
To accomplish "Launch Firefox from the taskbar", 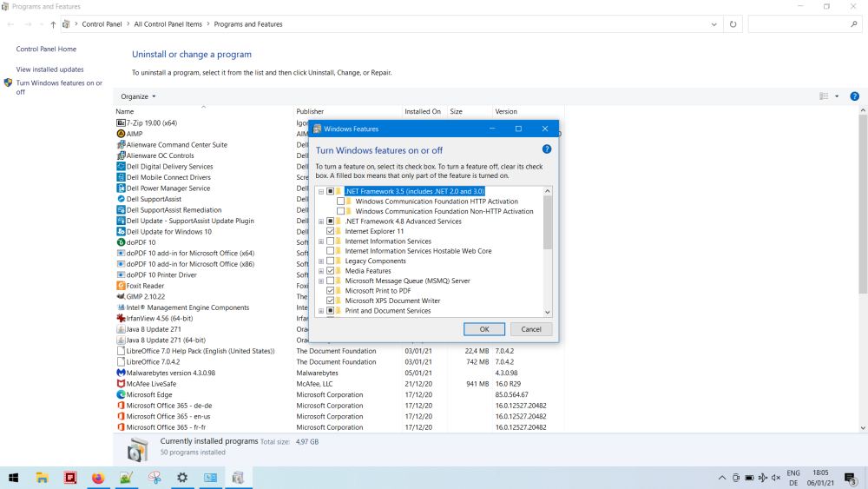I will click(x=98, y=478).
